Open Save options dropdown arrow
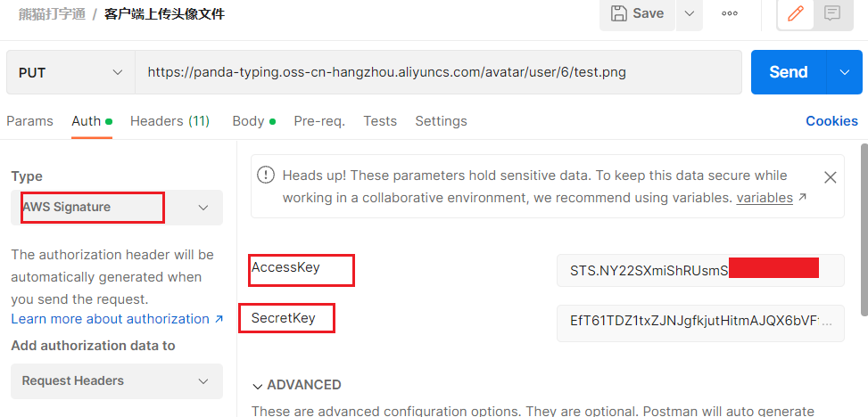Viewport: 868px width, 417px height. [689, 13]
